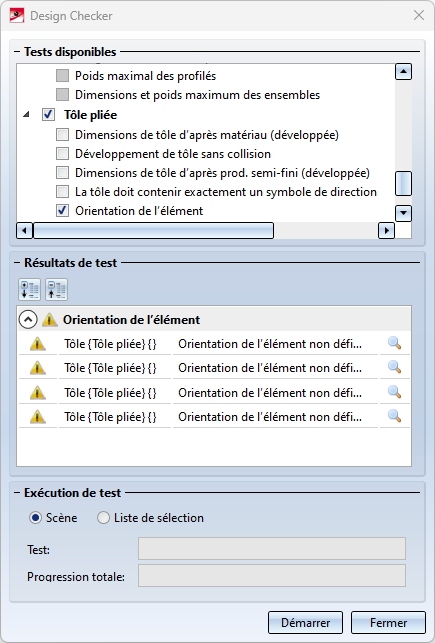This screenshot has height=643, width=435.
Task: Click the Design Checker title bar logo
Action: click(17, 16)
